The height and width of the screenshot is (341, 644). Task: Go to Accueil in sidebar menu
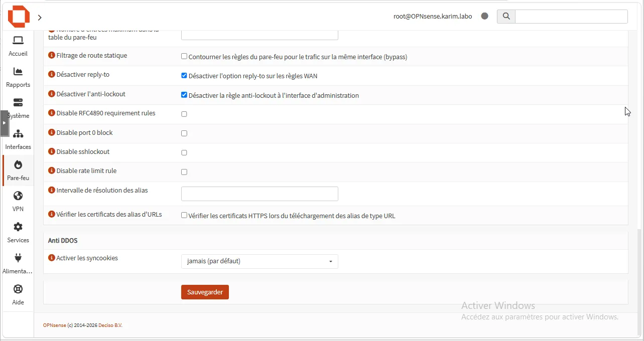(x=18, y=47)
